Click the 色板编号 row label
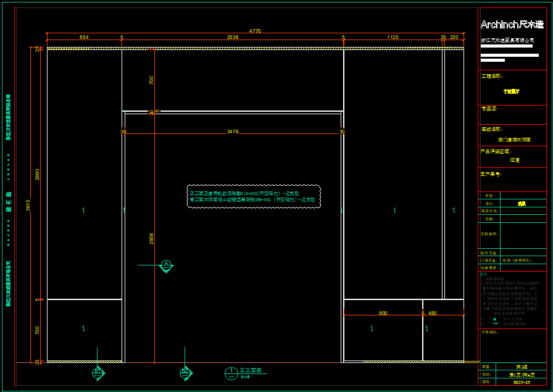Viewport: 553px width, 392px height. (489, 233)
